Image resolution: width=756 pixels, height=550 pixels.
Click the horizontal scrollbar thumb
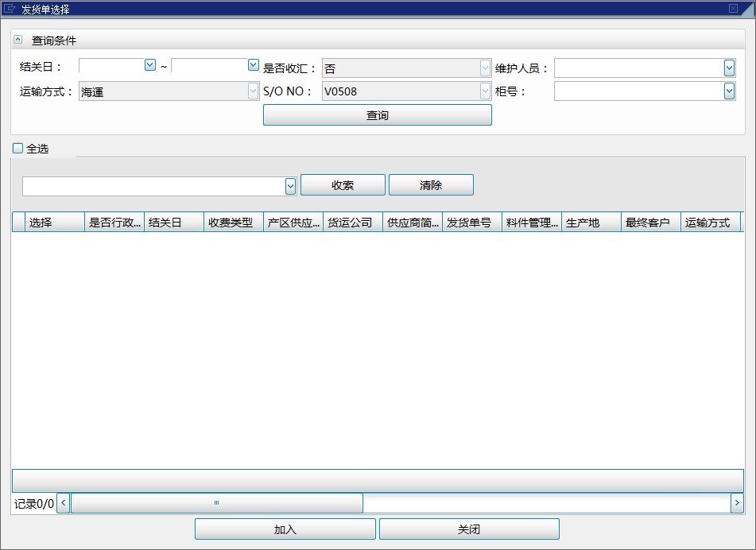216,503
